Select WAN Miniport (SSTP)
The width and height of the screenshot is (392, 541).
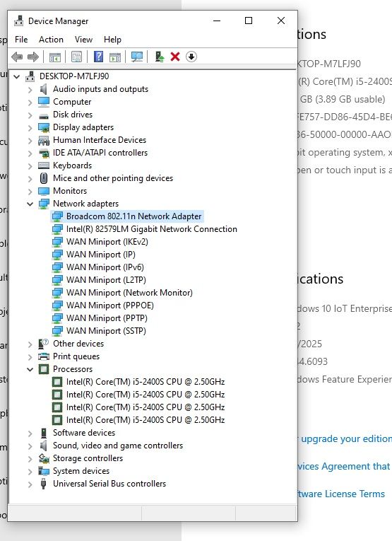pyautogui.click(x=106, y=331)
